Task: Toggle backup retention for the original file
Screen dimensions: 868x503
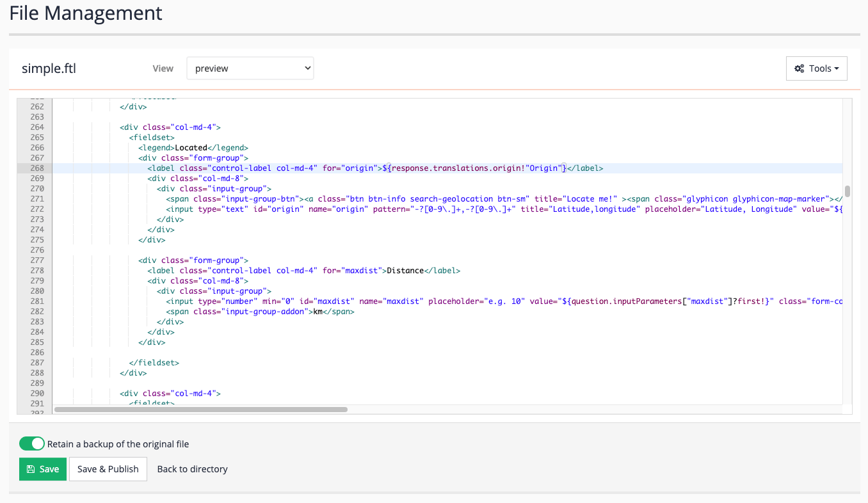Action: tap(31, 443)
